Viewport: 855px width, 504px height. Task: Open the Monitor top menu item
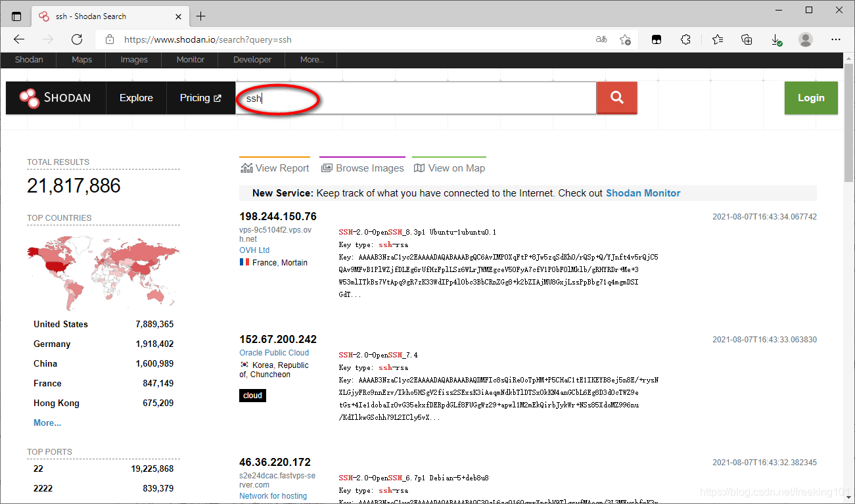[191, 60]
